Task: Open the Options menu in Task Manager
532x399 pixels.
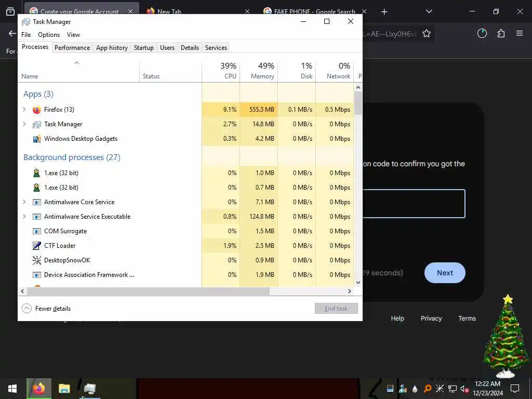Action: click(x=49, y=35)
